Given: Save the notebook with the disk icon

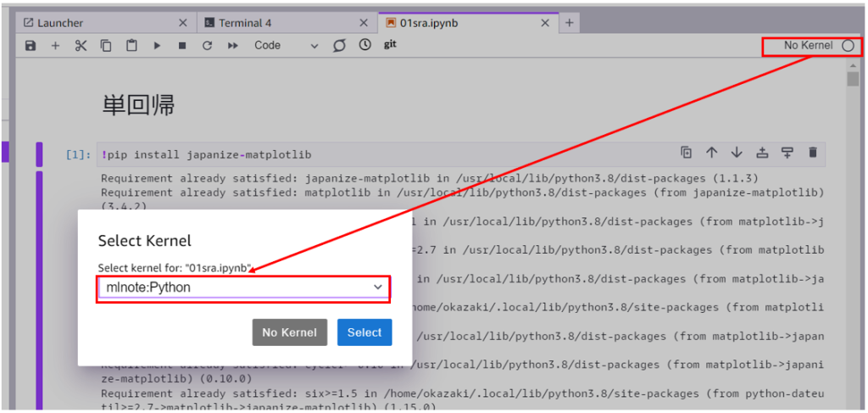Looking at the screenshot, I should (31, 46).
